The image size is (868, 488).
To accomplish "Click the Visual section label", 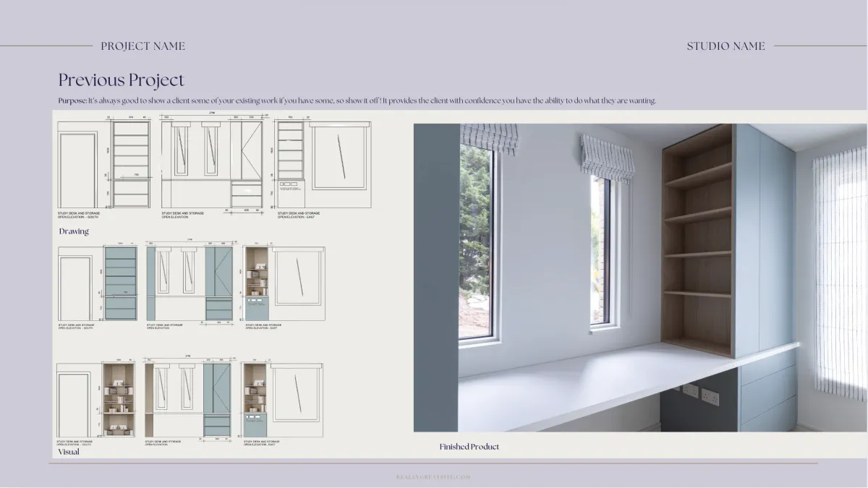I will point(69,452).
